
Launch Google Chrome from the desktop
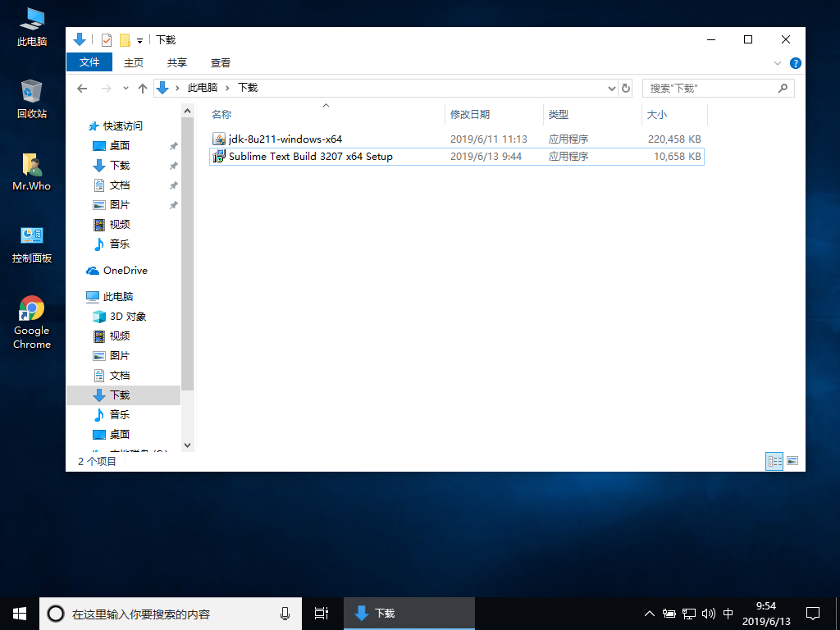click(32, 322)
